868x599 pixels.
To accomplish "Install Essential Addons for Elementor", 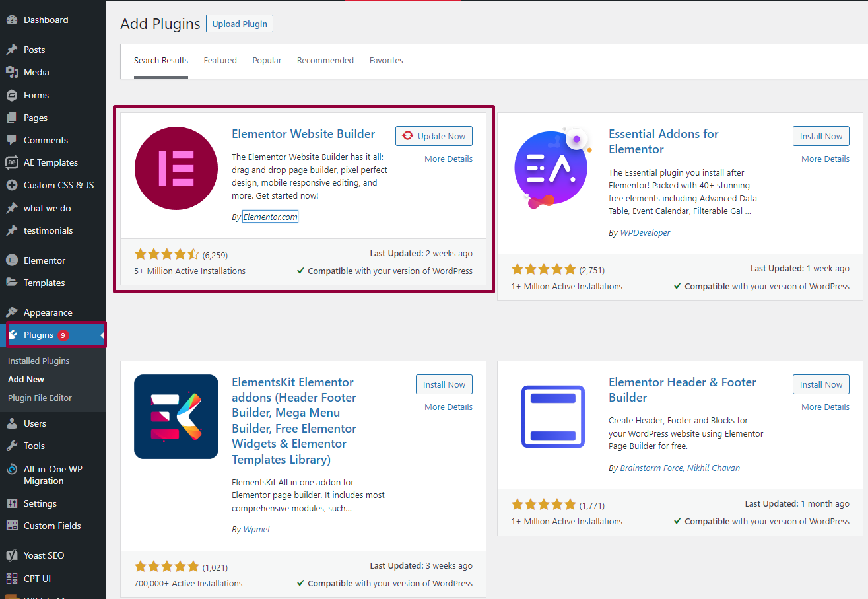I will pyautogui.click(x=820, y=136).
